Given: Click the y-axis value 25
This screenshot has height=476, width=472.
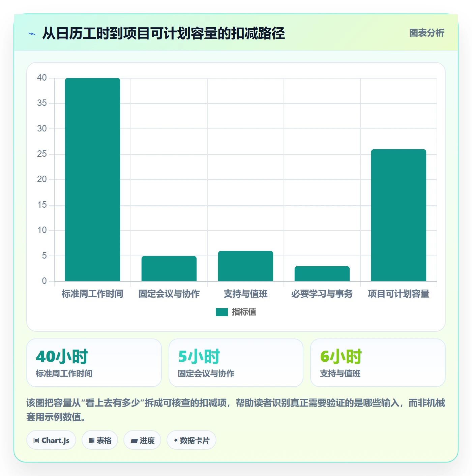Looking at the screenshot, I should pos(42,154).
